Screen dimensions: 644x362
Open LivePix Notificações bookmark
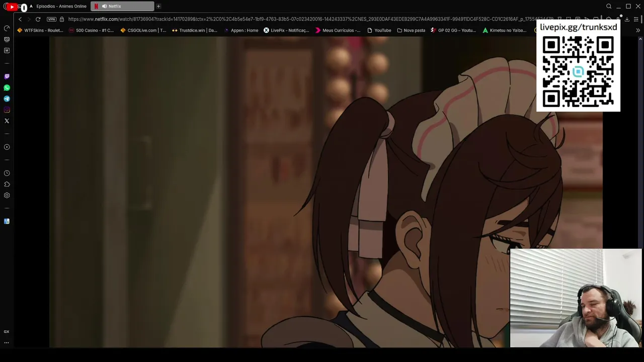pos(286,30)
